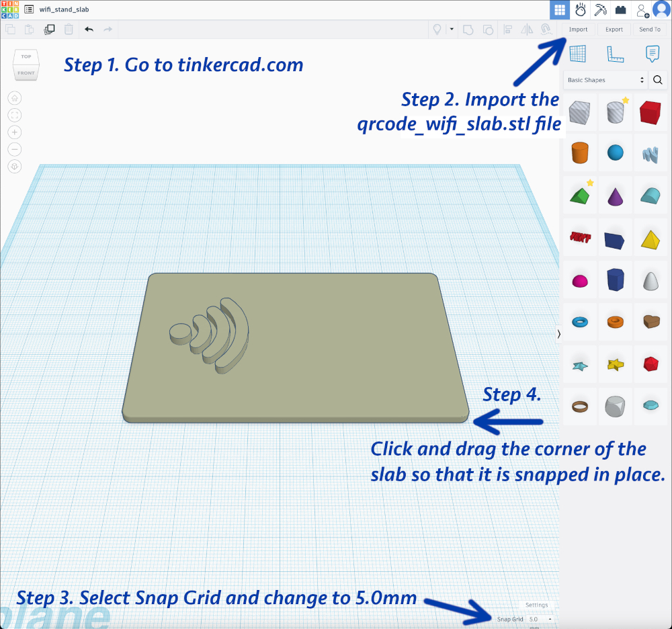Click the view cube FRONT face
The height and width of the screenshot is (629, 672).
(x=26, y=73)
